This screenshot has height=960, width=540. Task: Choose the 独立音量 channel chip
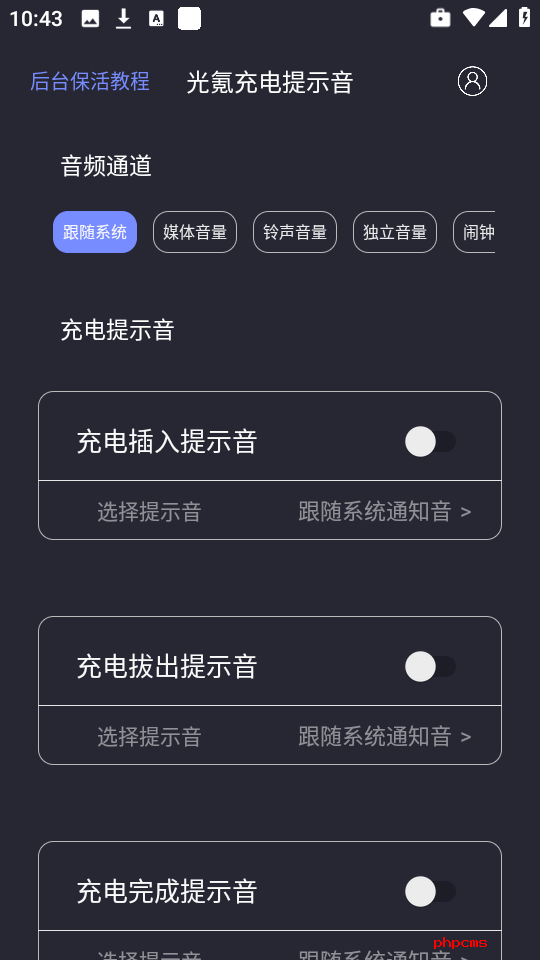[x=395, y=232]
